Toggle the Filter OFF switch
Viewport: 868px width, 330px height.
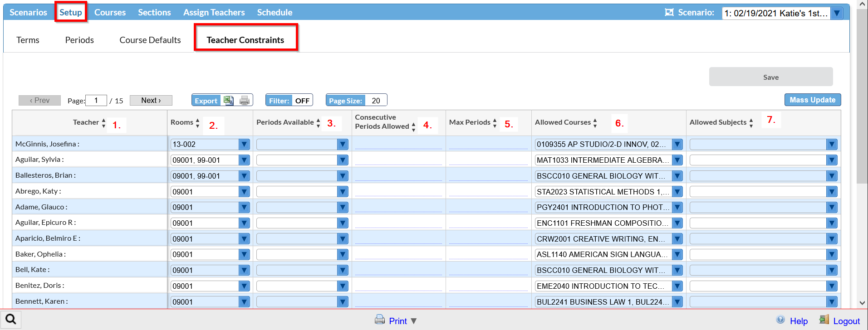pyautogui.click(x=302, y=101)
